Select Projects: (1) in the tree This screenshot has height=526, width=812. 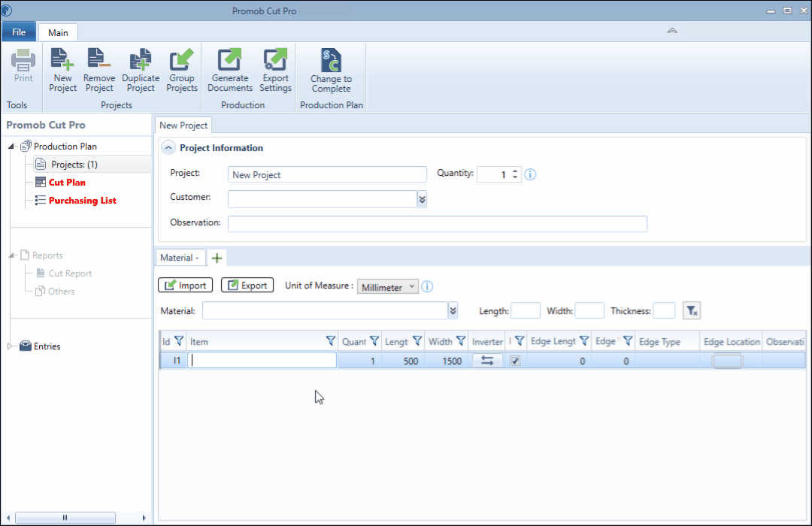(x=74, y=165)
